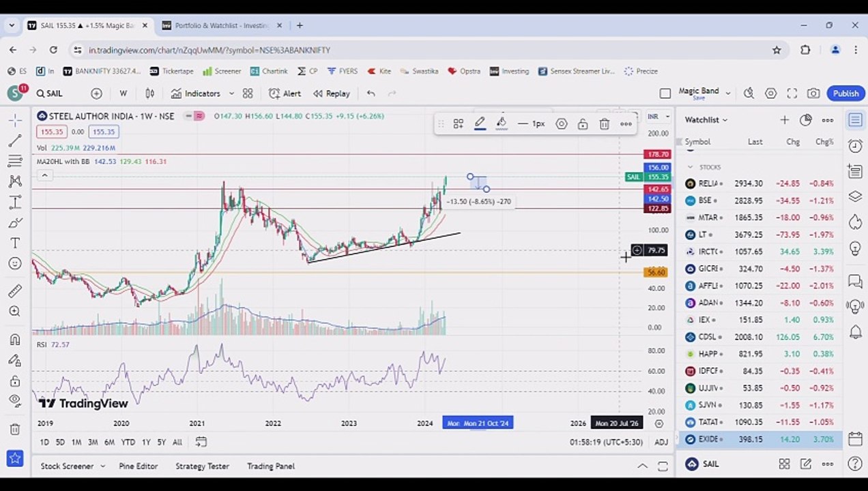
Task: Delete the selected drawing
Action: pos(605,124)
